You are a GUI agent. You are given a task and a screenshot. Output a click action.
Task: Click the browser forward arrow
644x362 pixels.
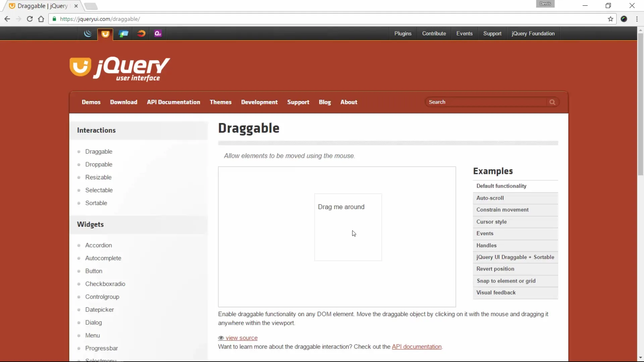(x=18, y=19)
